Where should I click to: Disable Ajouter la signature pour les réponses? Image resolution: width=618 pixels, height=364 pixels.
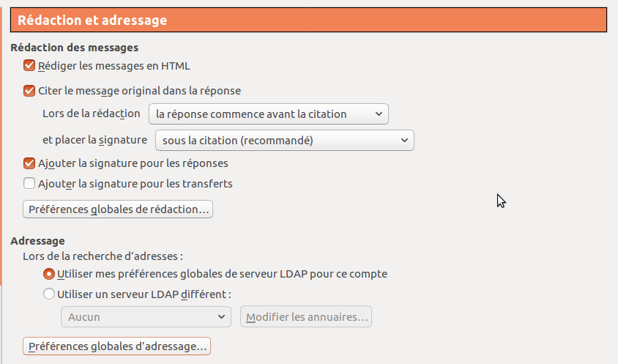30,163
